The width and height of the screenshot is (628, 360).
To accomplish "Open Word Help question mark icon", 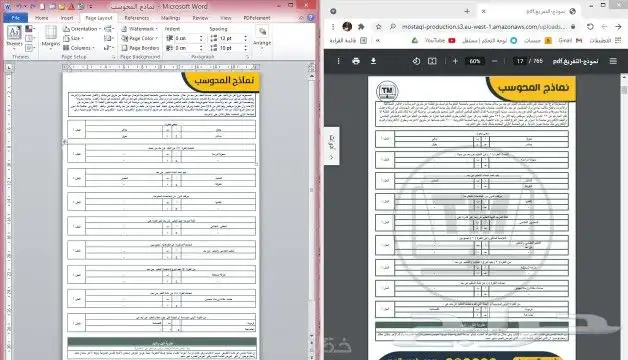I will (x=310, y=18).
